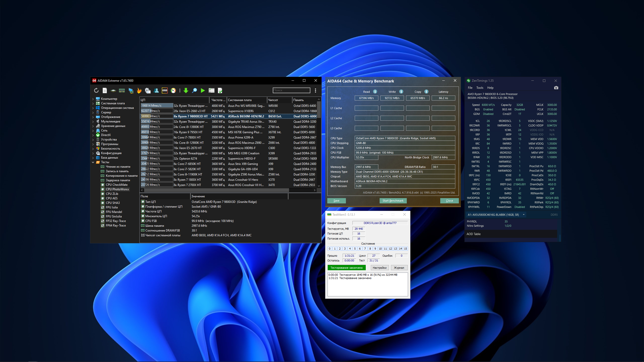
Task: Click the Настройки button in TestMem5
Action: pos(379,268)
